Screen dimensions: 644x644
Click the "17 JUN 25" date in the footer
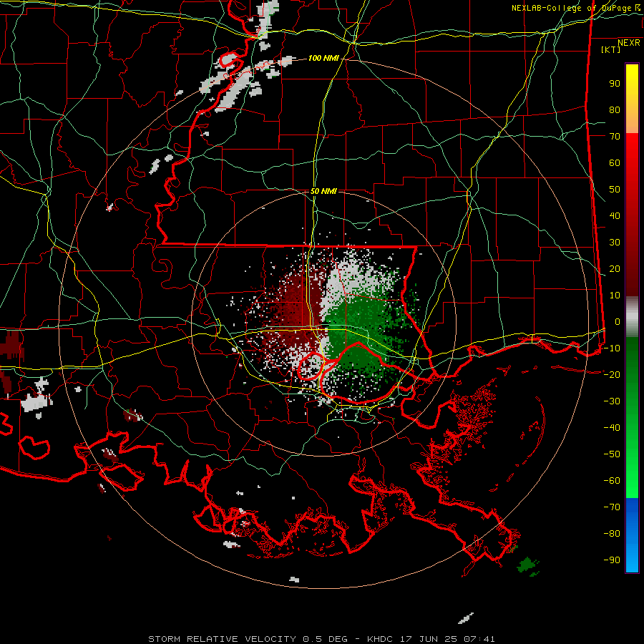(x=429, y=639)
